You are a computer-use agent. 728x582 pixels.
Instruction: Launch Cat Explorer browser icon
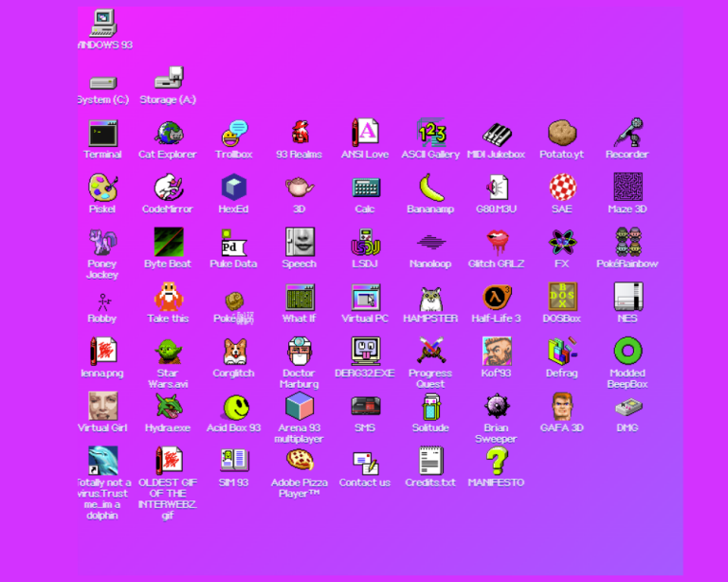[168, 134]
